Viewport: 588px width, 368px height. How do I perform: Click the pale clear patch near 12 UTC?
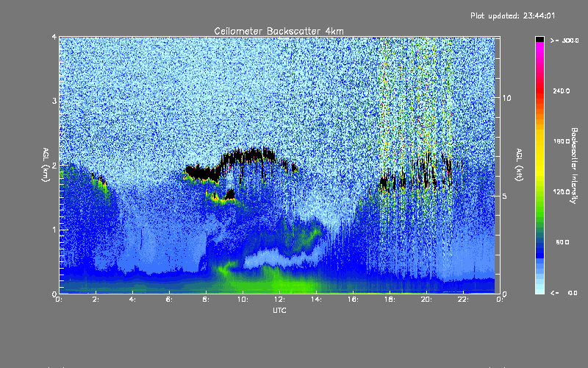click(x=279, y=258)
